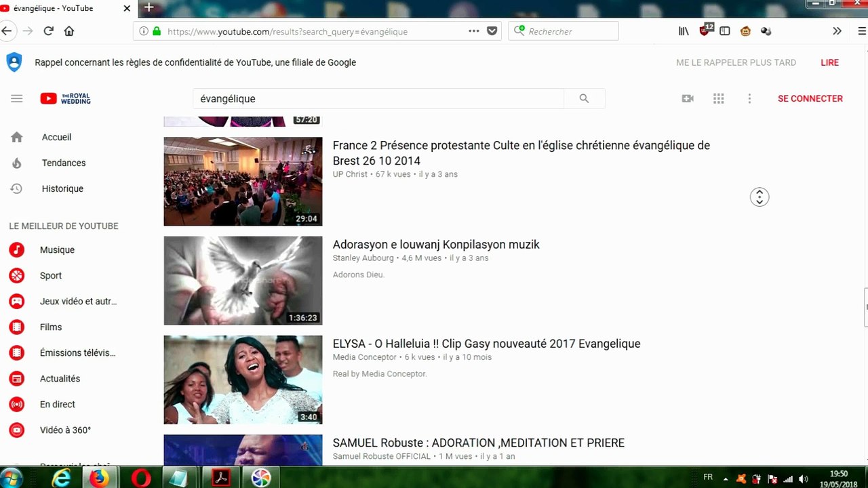Open the dove Adorasyon video thumbnail
868x488 pixels.
(243, 281)
